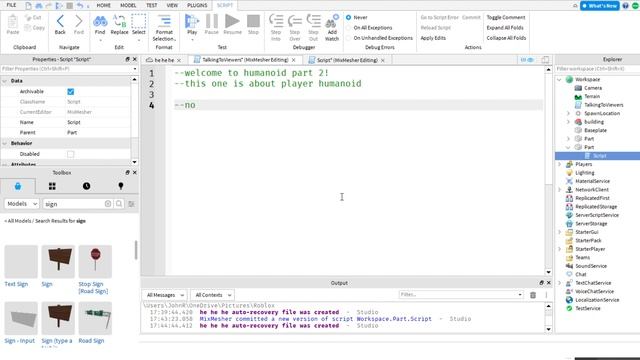
Task: Select Baseplate in Explorer tree
Action: [595, 130]
